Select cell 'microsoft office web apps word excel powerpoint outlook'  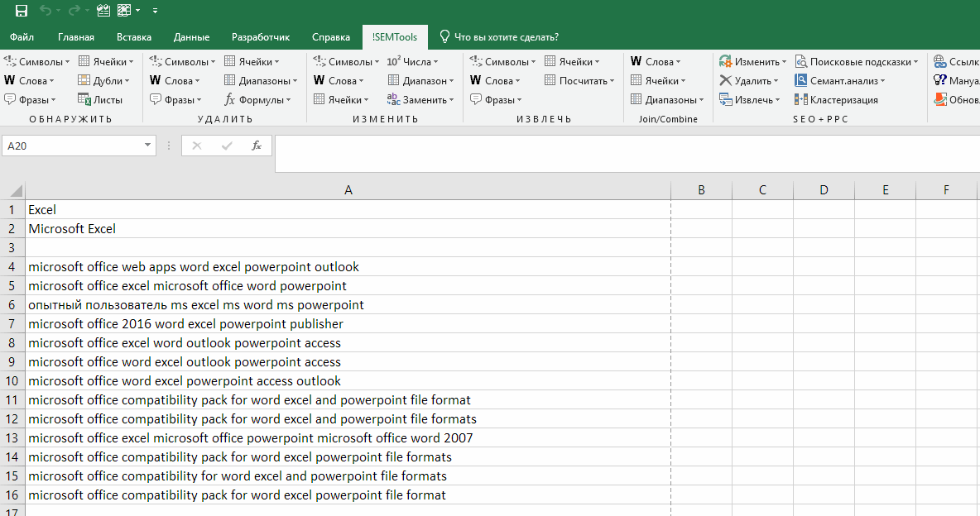(x=348, y=267)
